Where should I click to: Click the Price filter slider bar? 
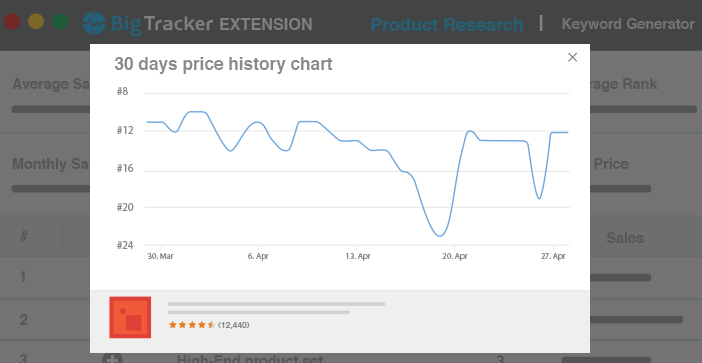coord(621,189)
